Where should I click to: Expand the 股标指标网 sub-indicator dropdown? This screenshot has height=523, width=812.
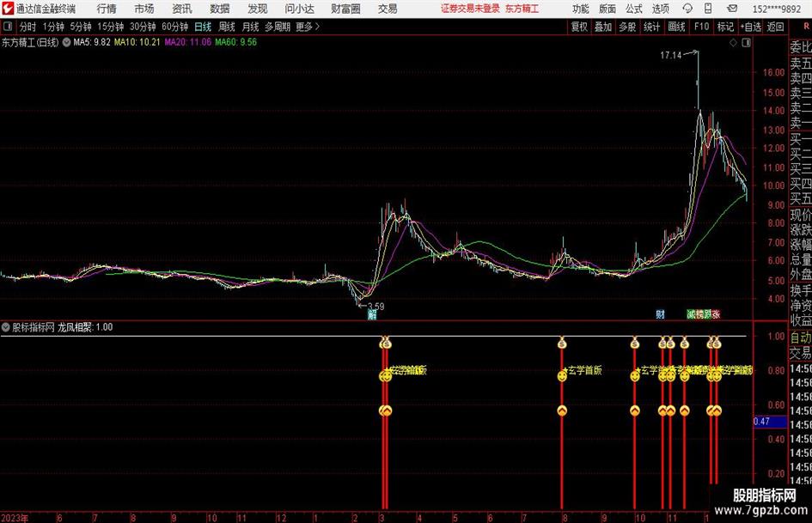[6, 327]
